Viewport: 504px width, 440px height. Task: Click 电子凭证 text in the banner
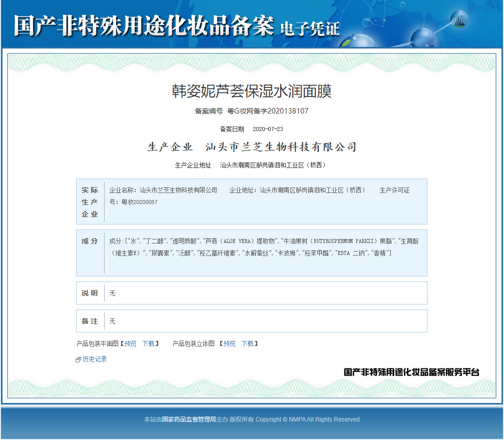coord(310,29)
